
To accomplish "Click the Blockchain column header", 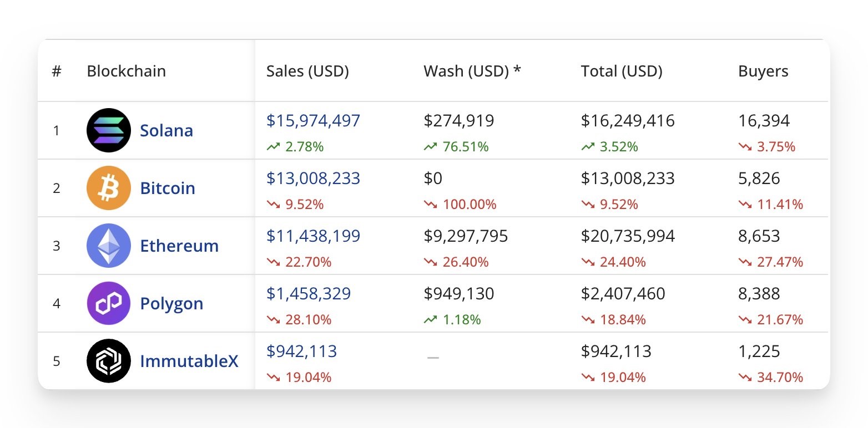I will (x=127, y=71).
